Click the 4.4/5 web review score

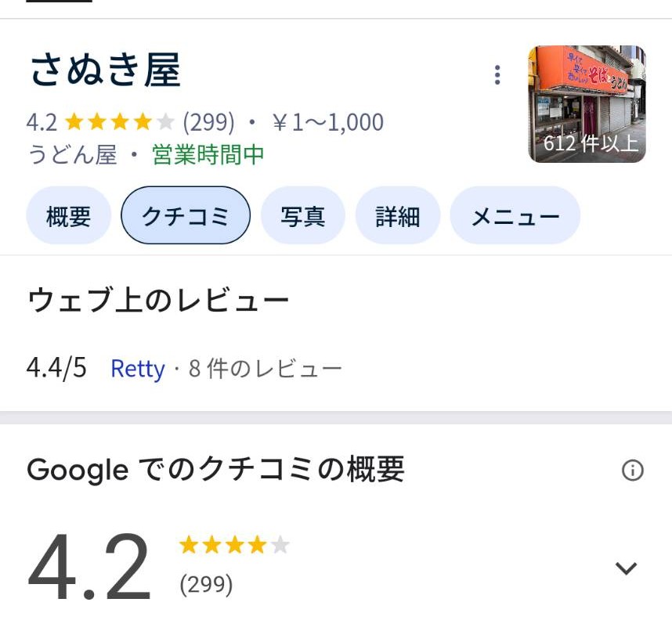(x=56, y=368)
